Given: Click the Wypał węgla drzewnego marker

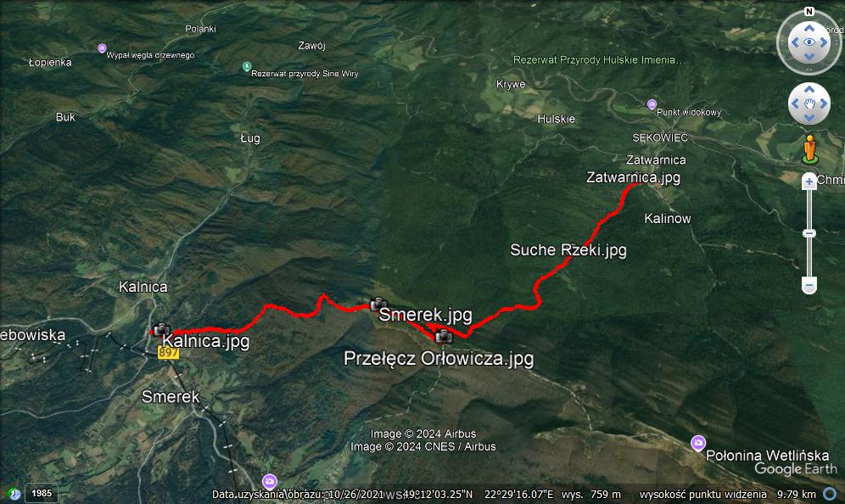Looking at the screenshot, I should click(x=102, y=48).
